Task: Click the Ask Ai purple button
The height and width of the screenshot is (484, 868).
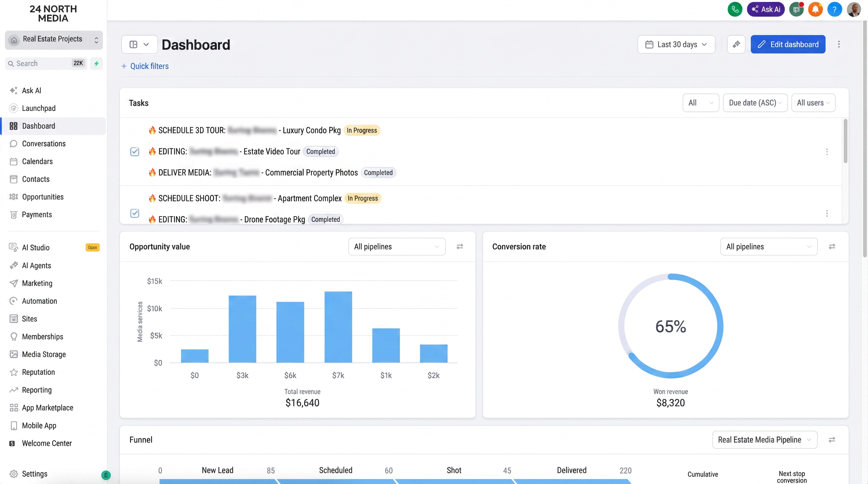Action: pos(765,9)
